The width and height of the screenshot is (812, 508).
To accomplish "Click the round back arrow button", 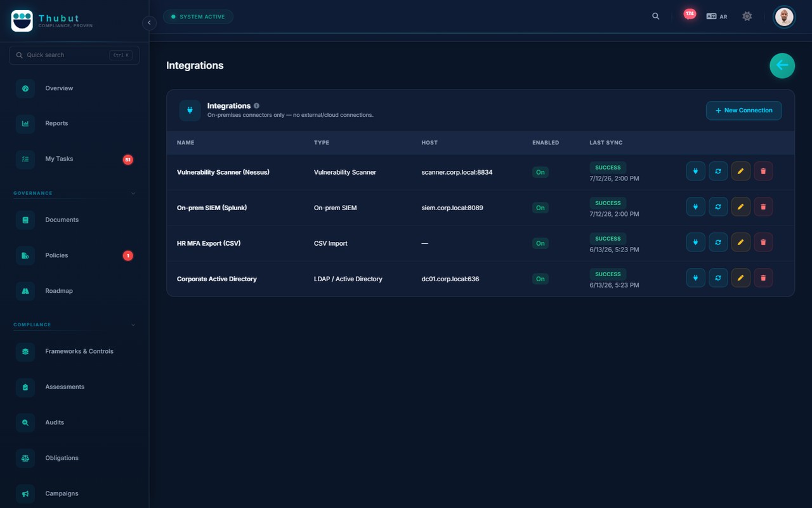I will point(782,65).
